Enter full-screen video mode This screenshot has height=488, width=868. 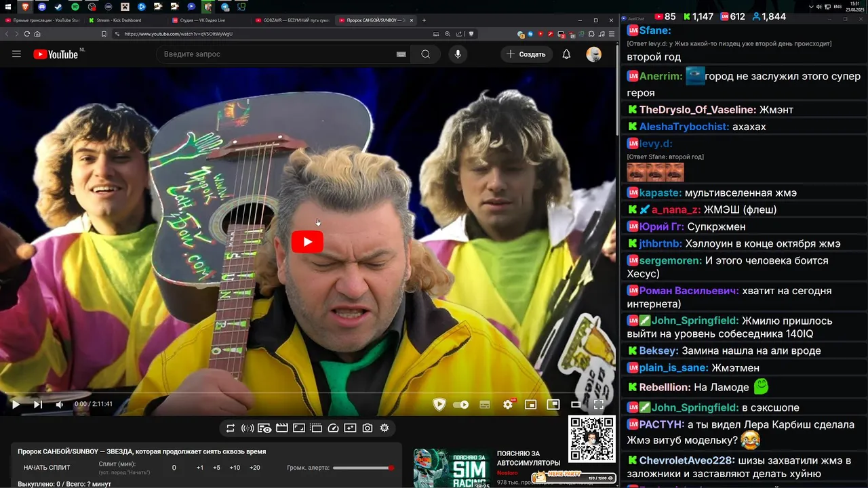pyautogui.click(x=599, y=405)
